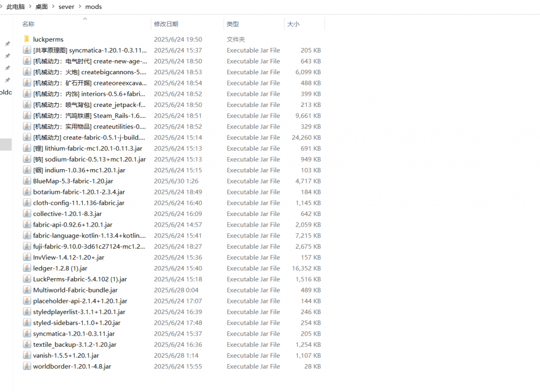540x392 pixels.
Task: Click the InvView-1.4.12-1.20+.jar icon
Action: tap(27, 257)
